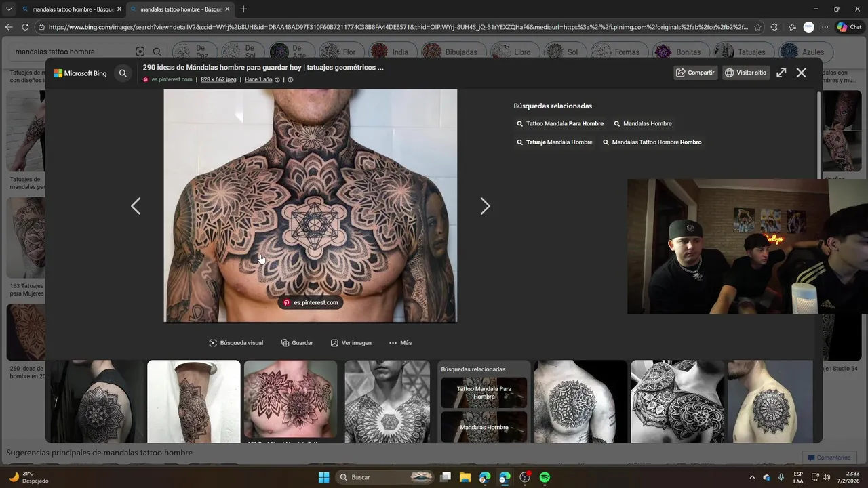This screenshot has width=868, height=488.
Task: Open the Windows Start menu
Action: pos(324,477)
